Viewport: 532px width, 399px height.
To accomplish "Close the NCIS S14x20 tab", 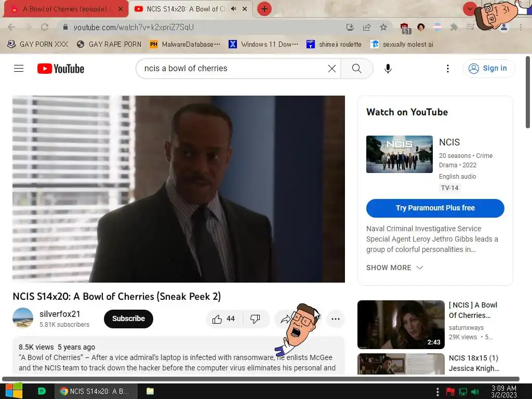I will coord(245,9).
